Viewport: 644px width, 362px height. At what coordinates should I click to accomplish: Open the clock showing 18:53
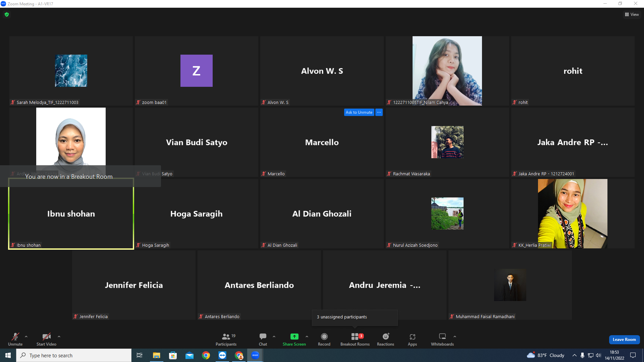click(x=614, y=355)
